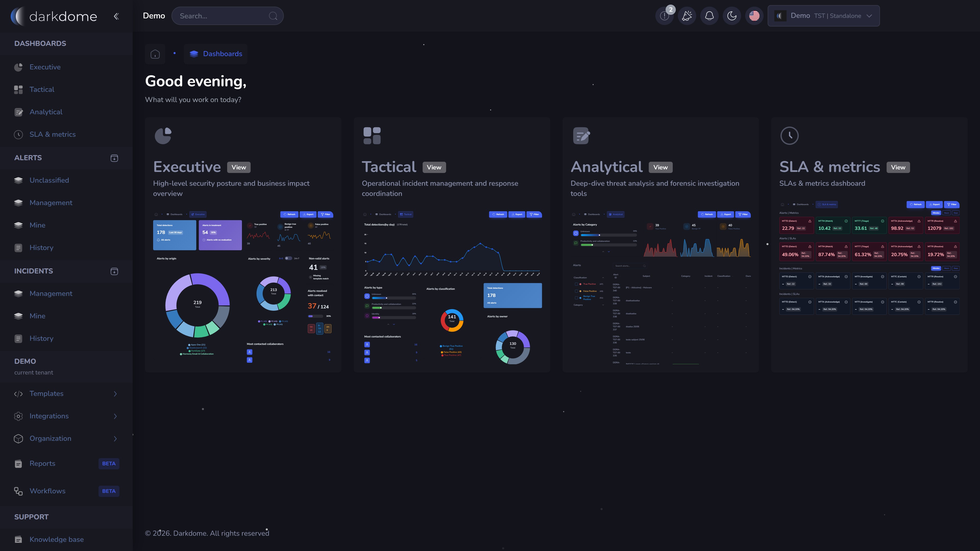Click the Analytical card title
The width and height of the screenshot is (980, 551).
click(x=606, y=167)
